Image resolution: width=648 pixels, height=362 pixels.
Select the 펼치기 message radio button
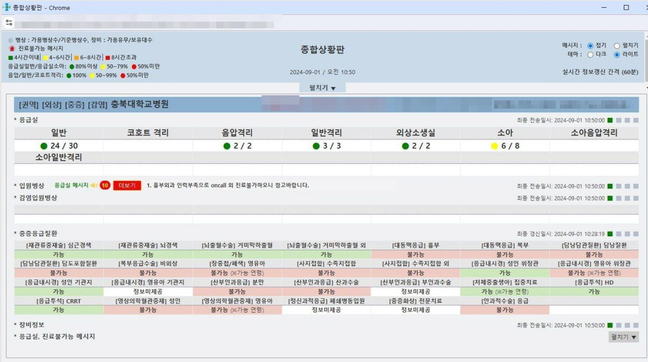coord(617,45)
